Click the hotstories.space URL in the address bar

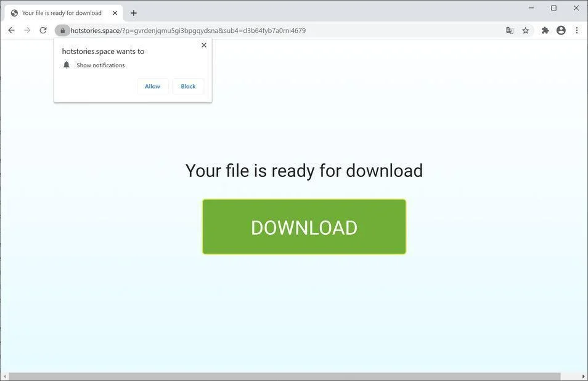pos(188,30)
